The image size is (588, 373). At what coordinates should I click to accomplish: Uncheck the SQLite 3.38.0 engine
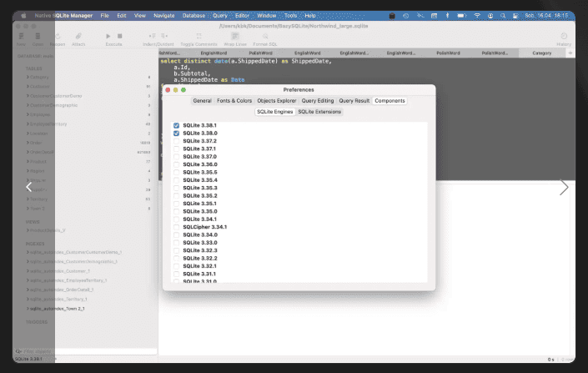(x=176, y=134)
